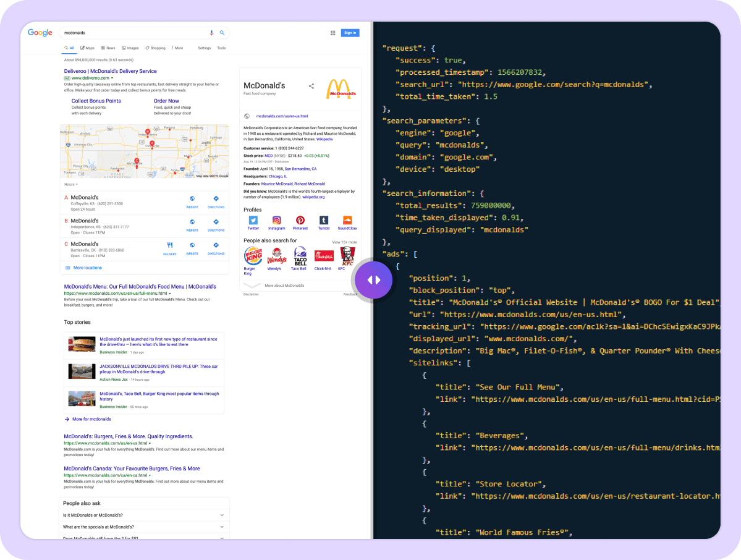
Task: Switch to the Shopping tab
Action: coord(156,48)
